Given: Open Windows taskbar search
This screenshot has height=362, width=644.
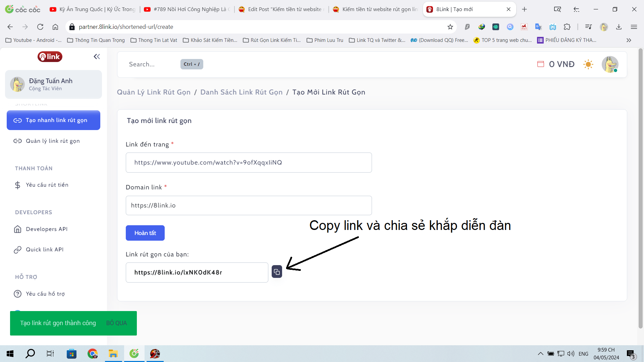Looking at the screenshot, I should point(30,354).
